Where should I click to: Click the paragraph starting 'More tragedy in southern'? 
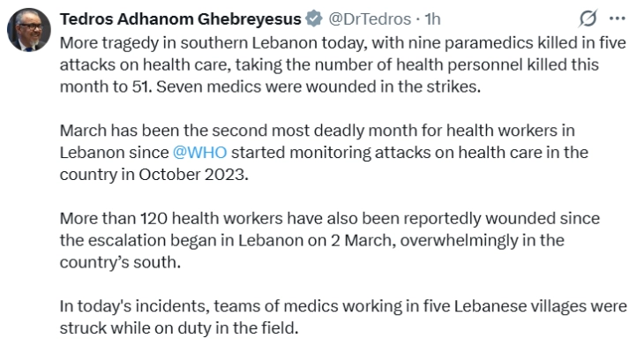[335, 64]
